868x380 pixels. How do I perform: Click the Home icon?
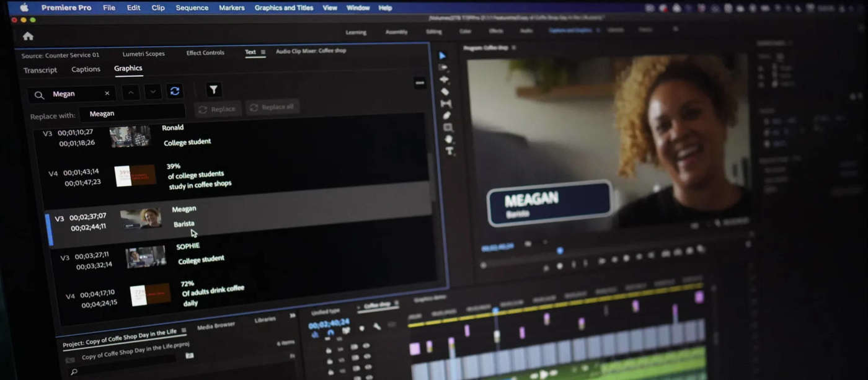pyautogui.click(x=28, y=36)
